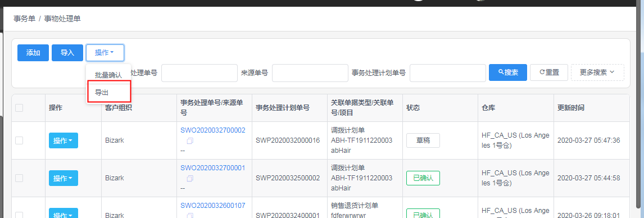Copy order number SWO2020032700001 via copy icon
This screenshot has height=218, width=644.
click(x=190, y=179)
